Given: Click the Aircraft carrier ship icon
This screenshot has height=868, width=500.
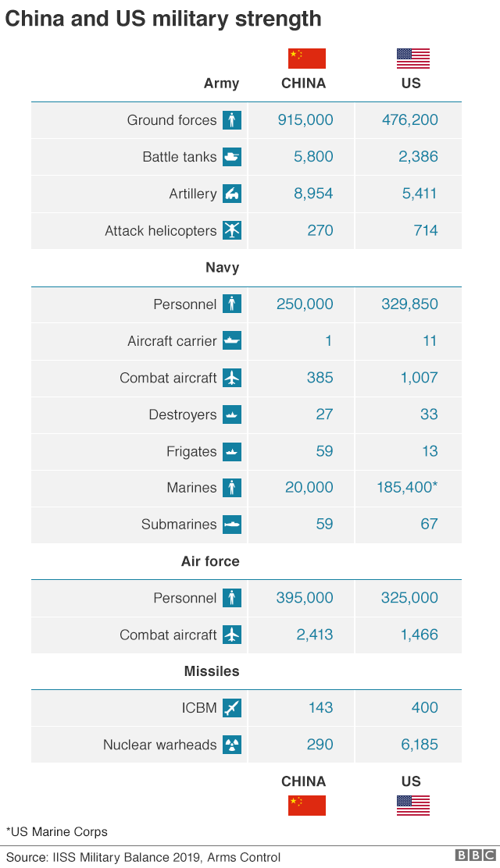Looking at the screenshot, I should [x=232, y=341].
